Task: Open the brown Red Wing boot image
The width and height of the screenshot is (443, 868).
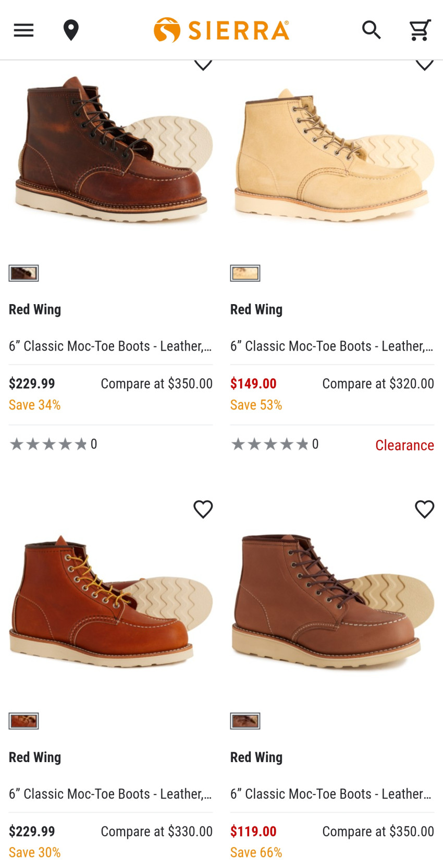Action: point(110,151)
